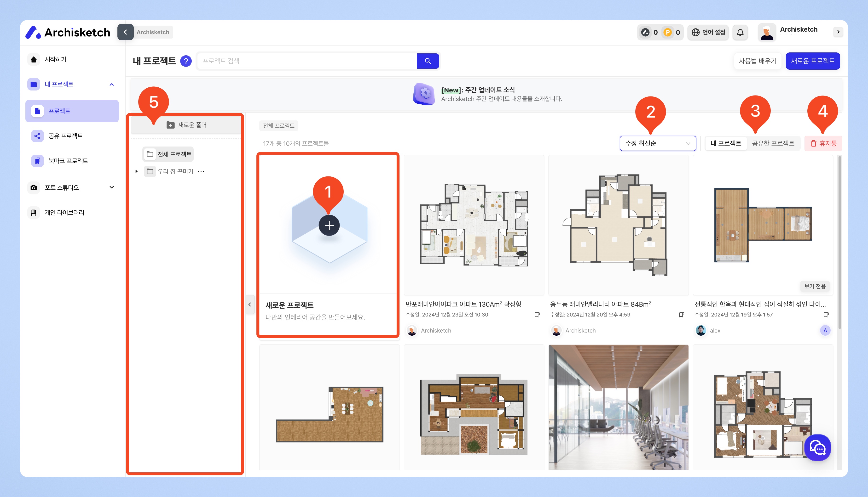Expand the 포토 스튜디오 sidebar section
Image resolution: width=868 pixels, height=497 pixels.
click(x=111, y=187)
